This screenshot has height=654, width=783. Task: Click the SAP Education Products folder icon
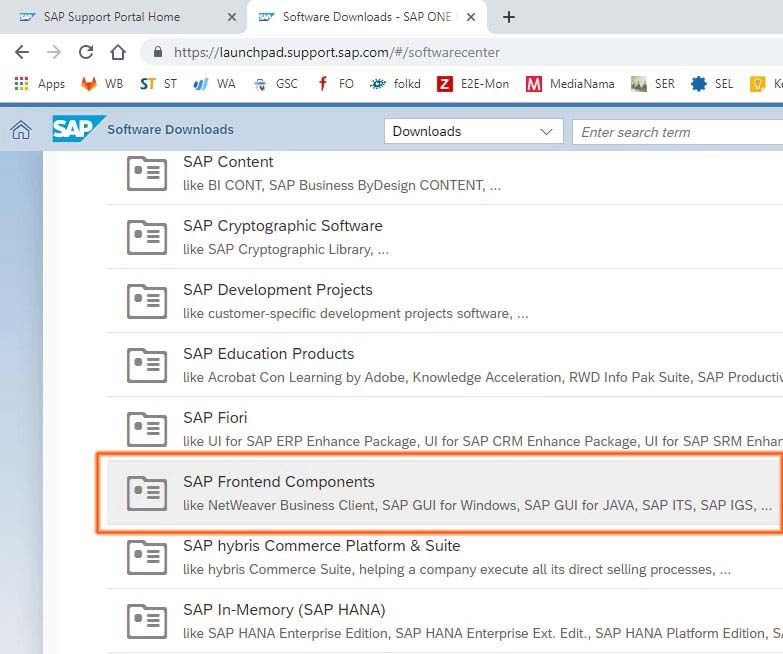[x=147, y=365]
